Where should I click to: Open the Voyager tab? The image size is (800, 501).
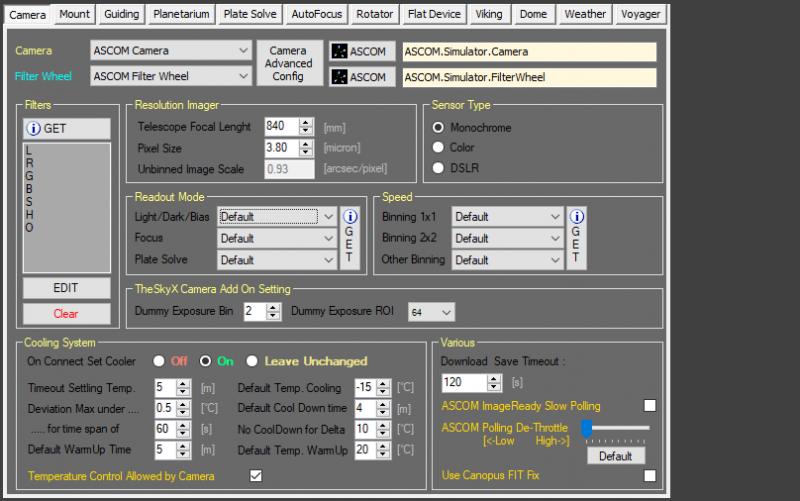pyautogui.click(x=641, y=14)
